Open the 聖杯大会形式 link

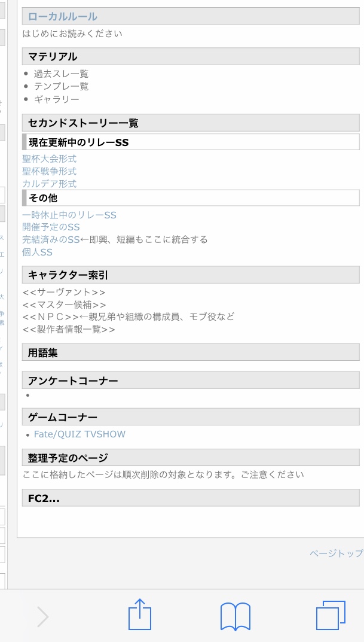[50, 159]
